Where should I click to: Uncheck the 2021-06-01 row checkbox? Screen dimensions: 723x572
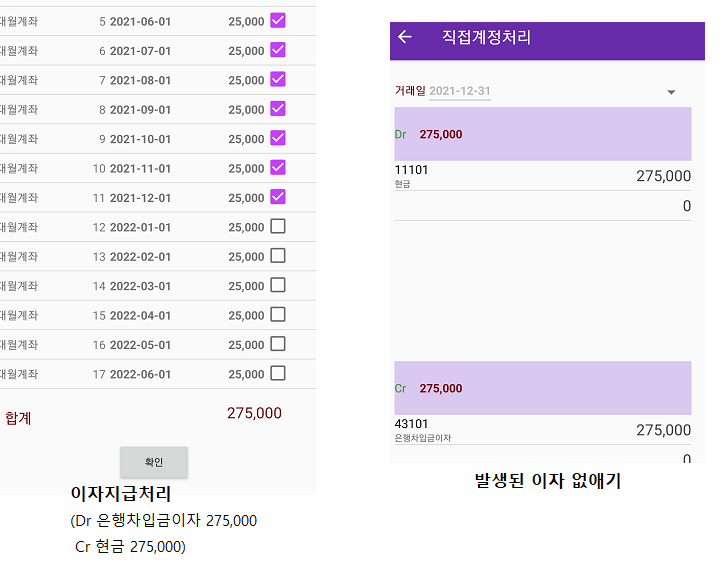click(x=278, y=20)
